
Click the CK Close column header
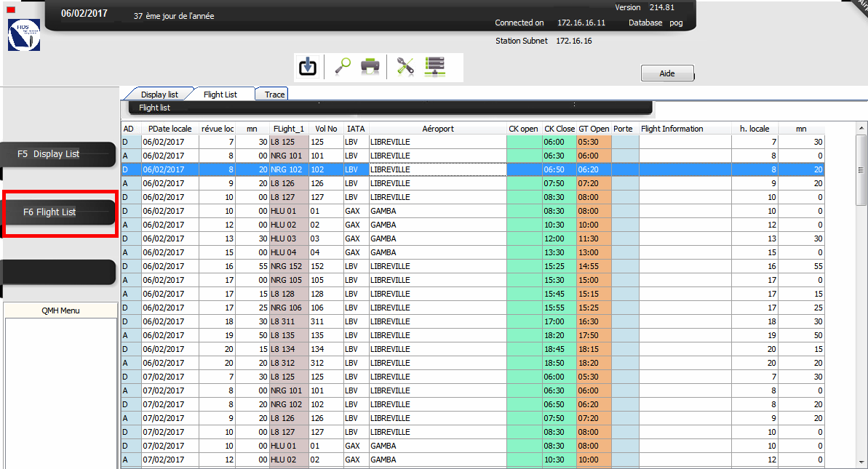coord(559,129)
